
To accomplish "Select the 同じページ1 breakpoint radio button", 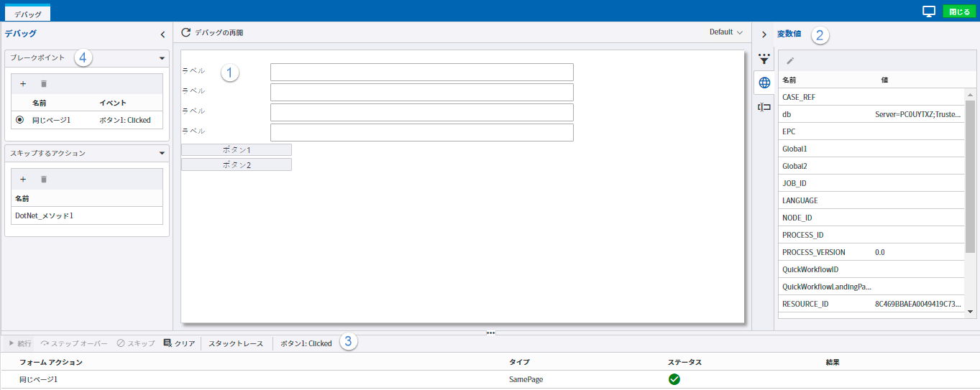I will tap(19, 120).
